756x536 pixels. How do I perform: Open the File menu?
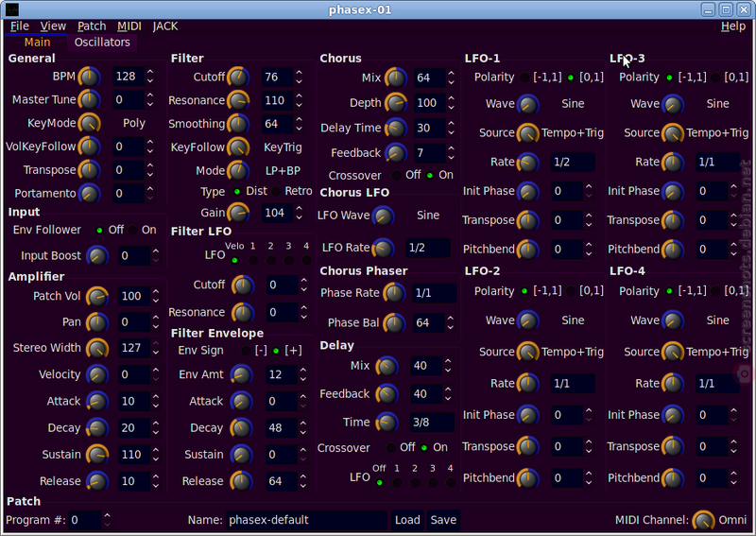click(20, 26)
